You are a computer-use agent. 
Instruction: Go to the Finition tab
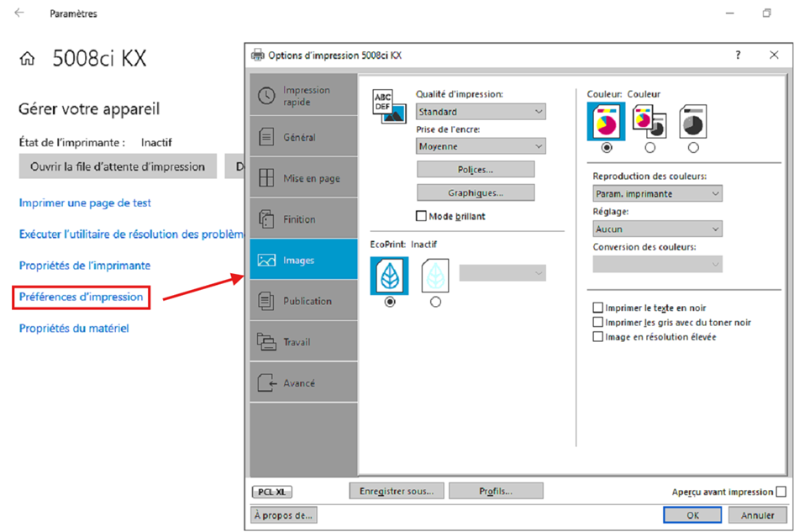tap(304, 219)
